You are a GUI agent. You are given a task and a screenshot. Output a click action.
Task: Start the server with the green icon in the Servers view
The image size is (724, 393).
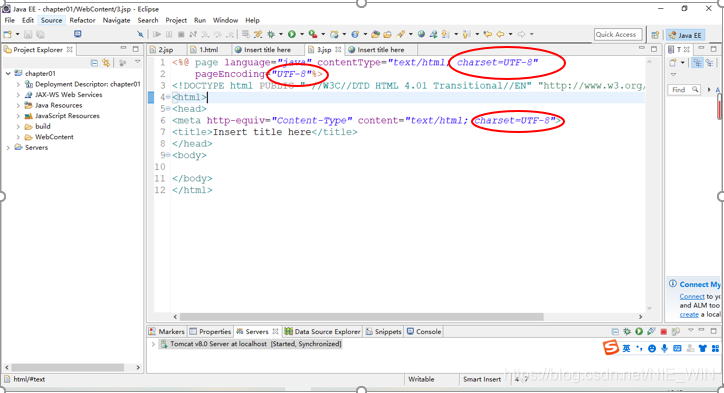tap(639, 331)
